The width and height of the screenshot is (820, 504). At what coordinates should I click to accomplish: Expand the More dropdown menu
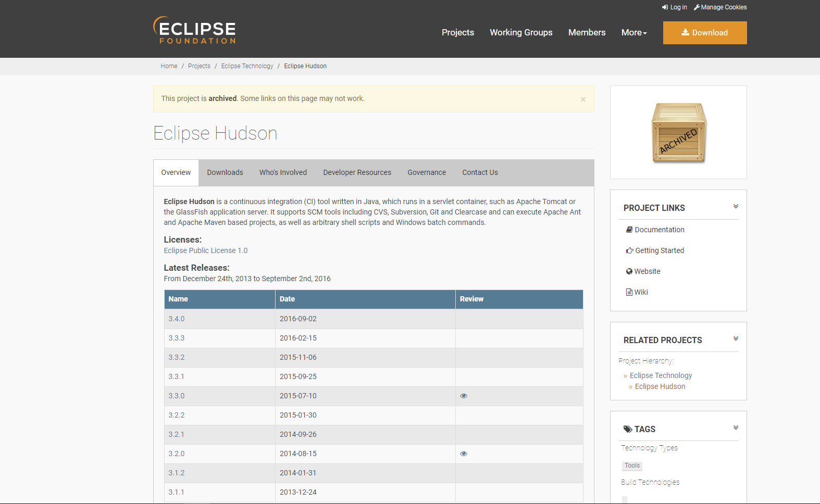(634, 32)
